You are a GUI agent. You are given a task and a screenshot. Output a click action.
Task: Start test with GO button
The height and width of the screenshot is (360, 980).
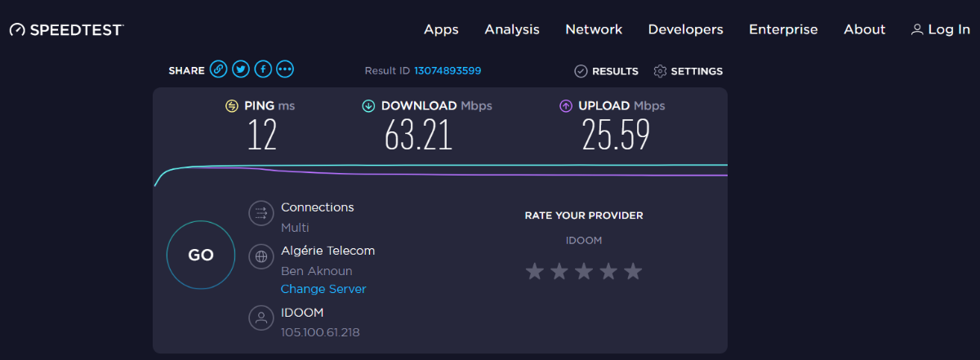click(201, 255)
